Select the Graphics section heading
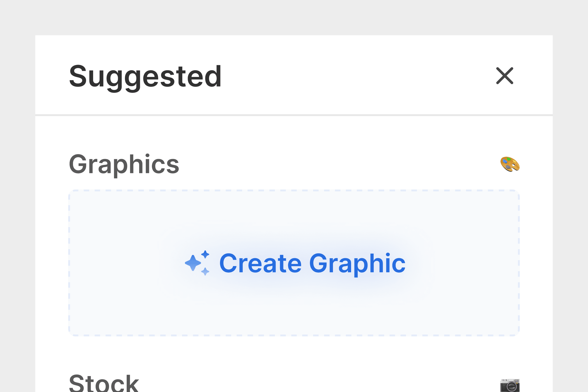Image resolution: width=588 pixels, height=392 pixels. pyautogui.click(x=124, y=164)
